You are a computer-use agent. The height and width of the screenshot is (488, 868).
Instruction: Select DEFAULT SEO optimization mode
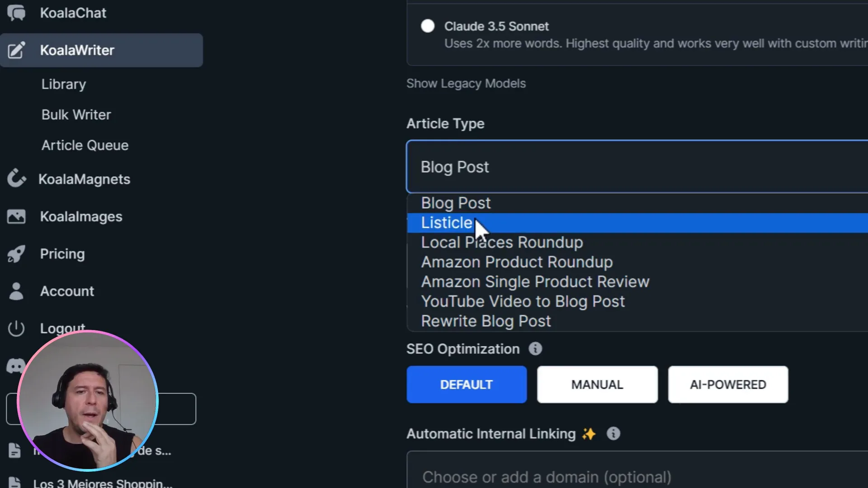coord(467,385)
